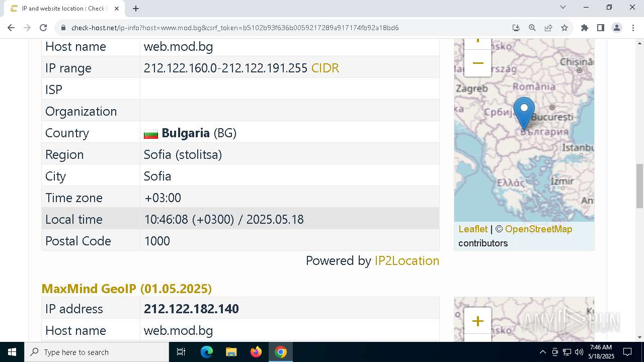
Task: Open the browser zoom magnifier icon
Action: (532, 28)
